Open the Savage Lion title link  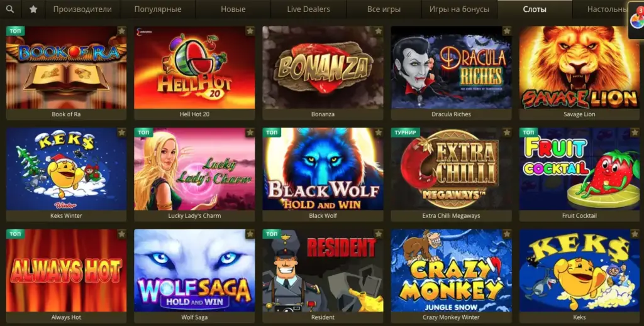[x=579, y=114]
